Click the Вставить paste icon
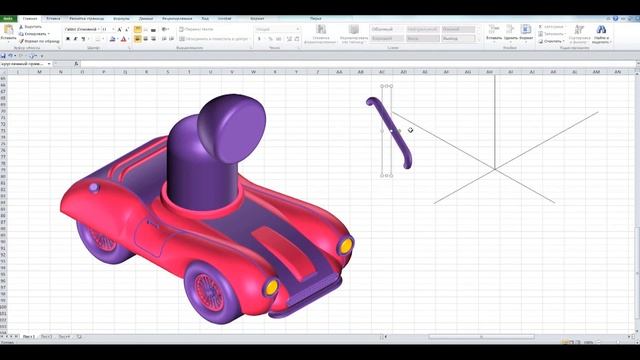This screenshot has height=360, width=640. (8, 29)
